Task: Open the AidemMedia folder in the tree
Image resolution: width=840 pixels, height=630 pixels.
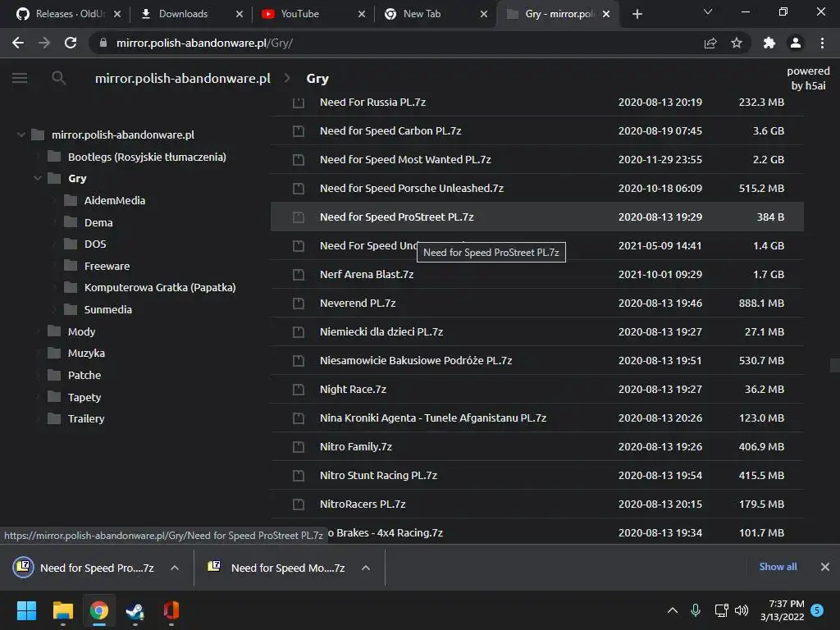Action: coord(115,200)
